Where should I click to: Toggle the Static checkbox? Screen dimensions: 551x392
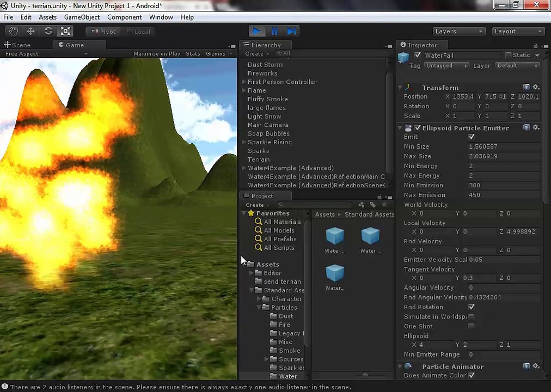tap(508, 55)
